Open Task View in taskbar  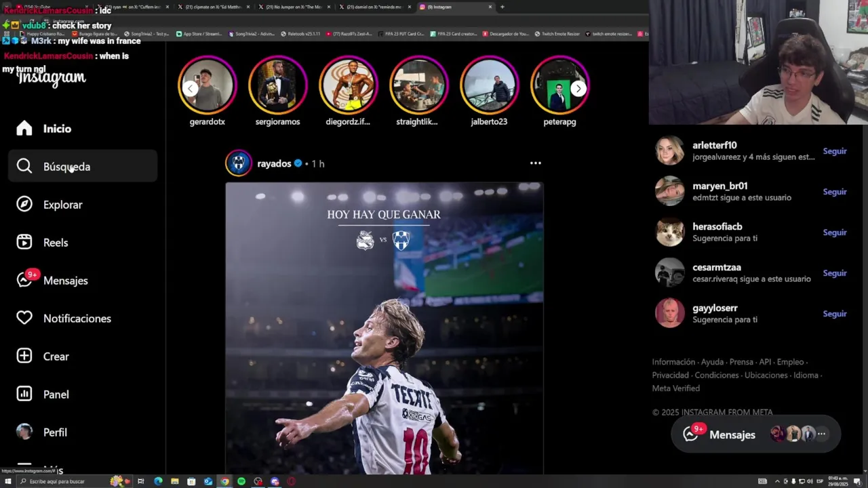pyautogui.click(x=141, y=481)
